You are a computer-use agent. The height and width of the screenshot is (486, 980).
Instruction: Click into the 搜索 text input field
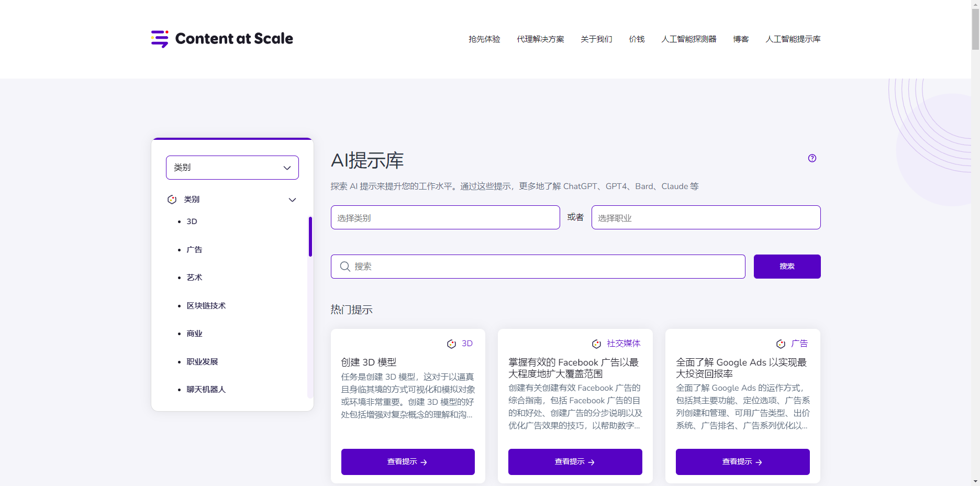(544, 267)
